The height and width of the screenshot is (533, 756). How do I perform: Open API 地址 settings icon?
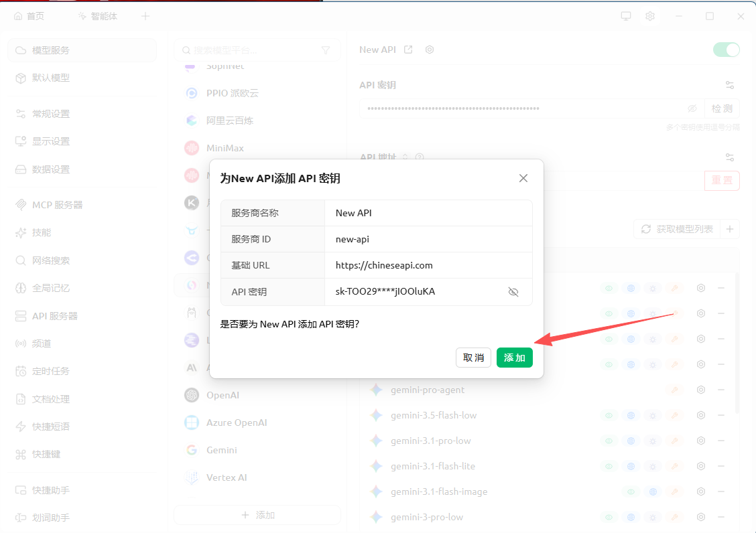tap(729, 157)
